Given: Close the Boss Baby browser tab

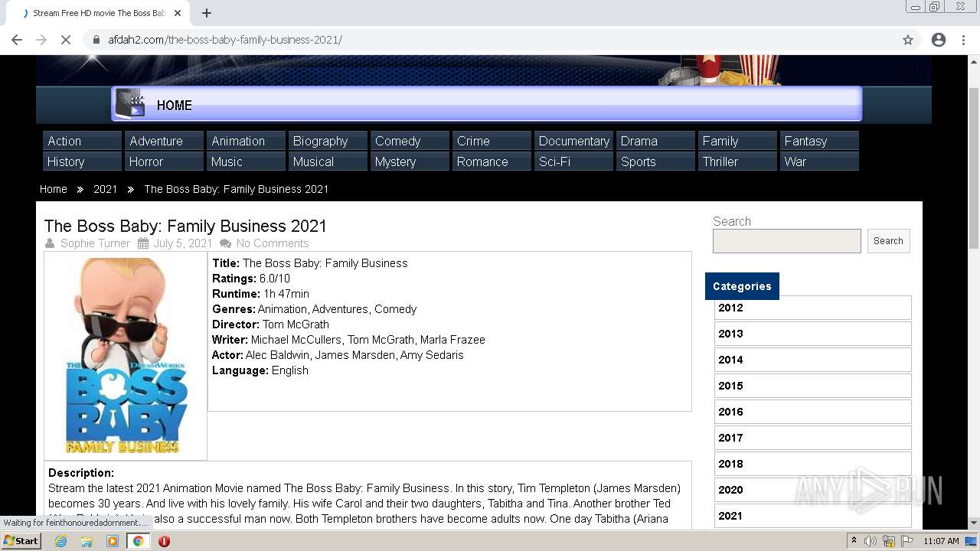Looking at the screenshot, I should (178, 13).
